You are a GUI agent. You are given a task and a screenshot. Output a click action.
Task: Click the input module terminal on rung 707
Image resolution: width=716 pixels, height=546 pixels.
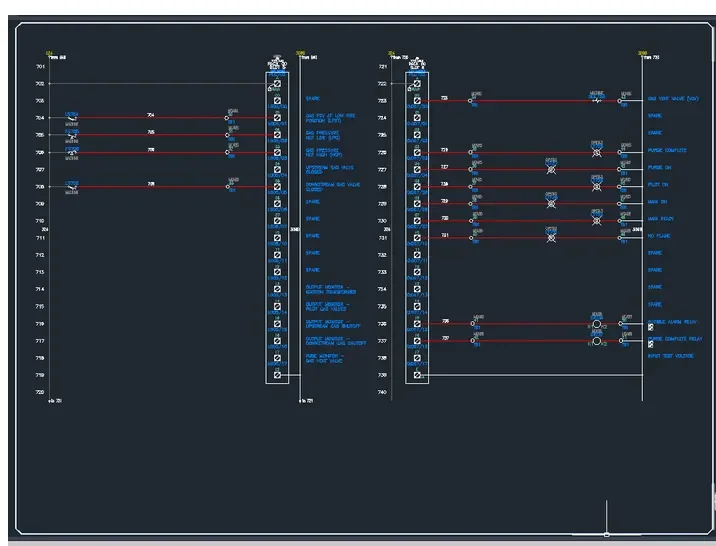(x=277, y=169)
